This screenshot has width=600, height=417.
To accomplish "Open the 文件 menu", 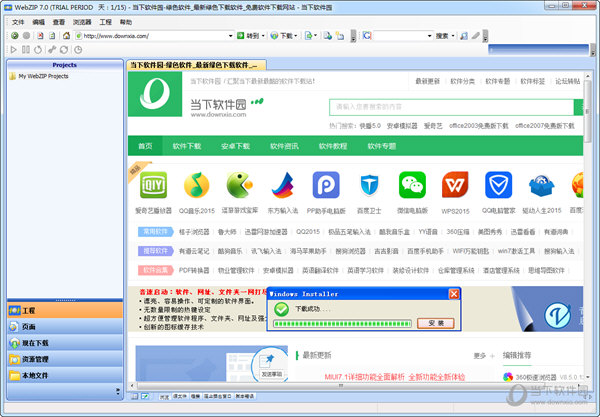I will [x=18, y=22].
